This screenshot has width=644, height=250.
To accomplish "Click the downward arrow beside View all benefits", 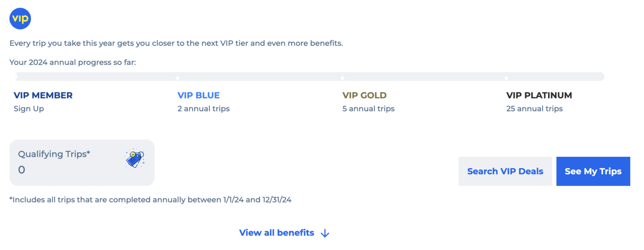I will (x=325, y=233).
